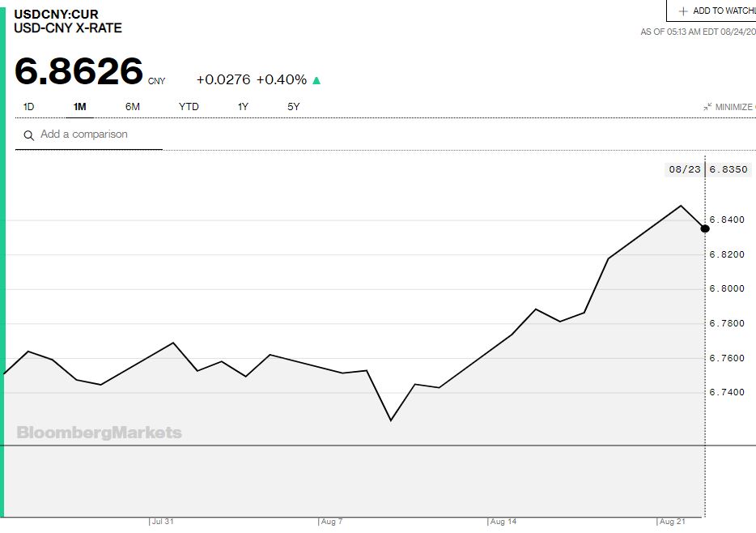Click the plus icon for Add to Watchlist
Image resolution: width=756 pixels, height=533 pixels.
pos(683,11)
